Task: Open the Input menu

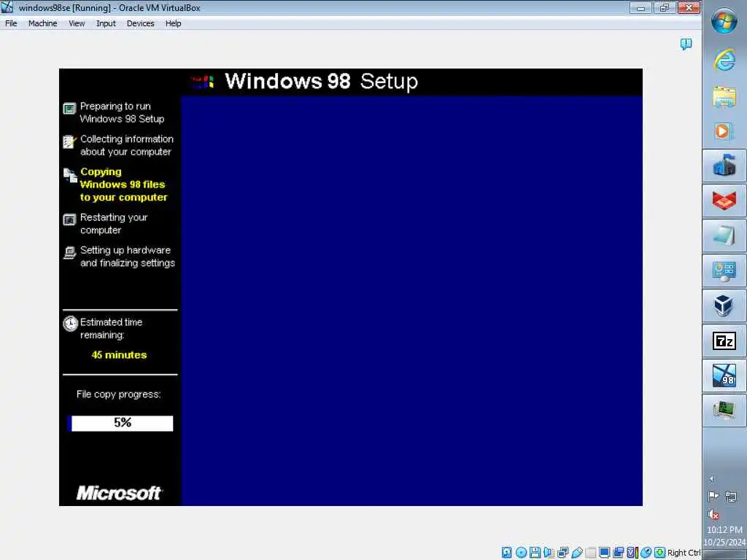Action: click(106, 23)
